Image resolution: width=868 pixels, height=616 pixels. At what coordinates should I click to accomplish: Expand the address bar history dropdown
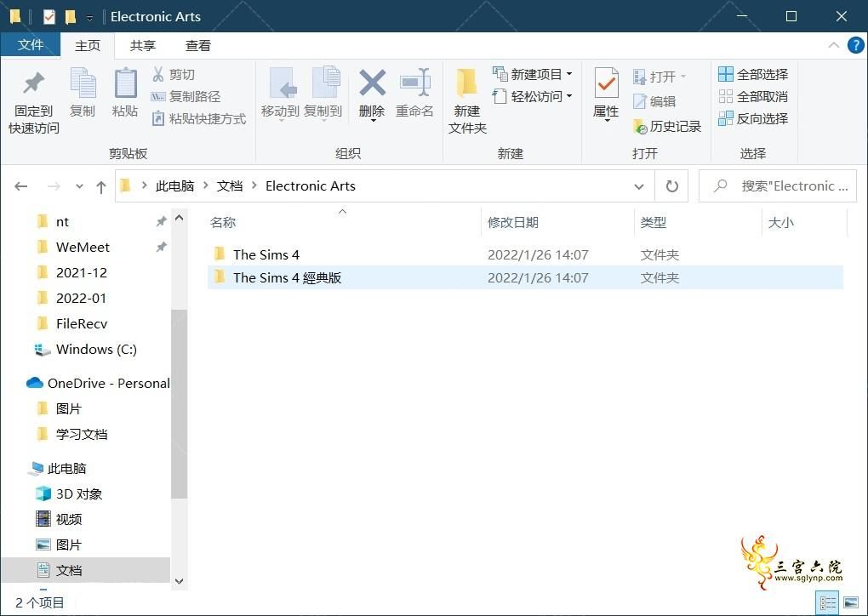click(639, 186)
